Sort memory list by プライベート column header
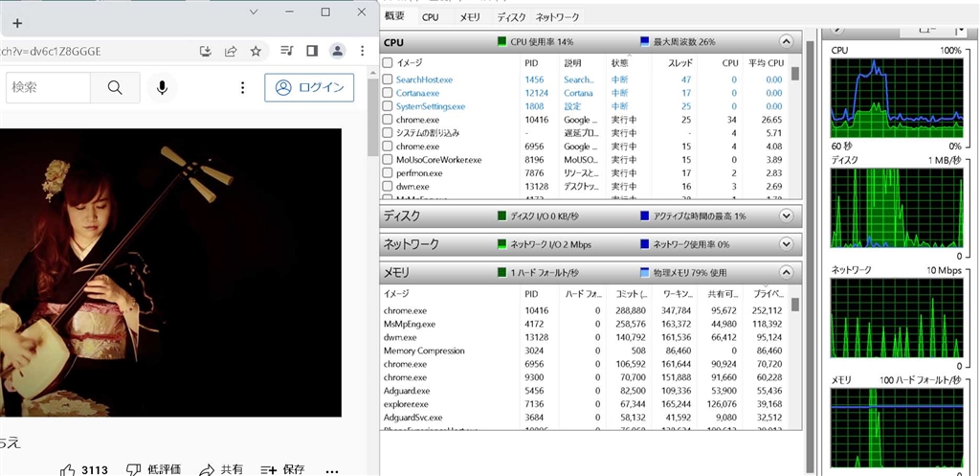The width and height of the screenshot is (980, 476). pyautogui.click(x=767, y=293)
